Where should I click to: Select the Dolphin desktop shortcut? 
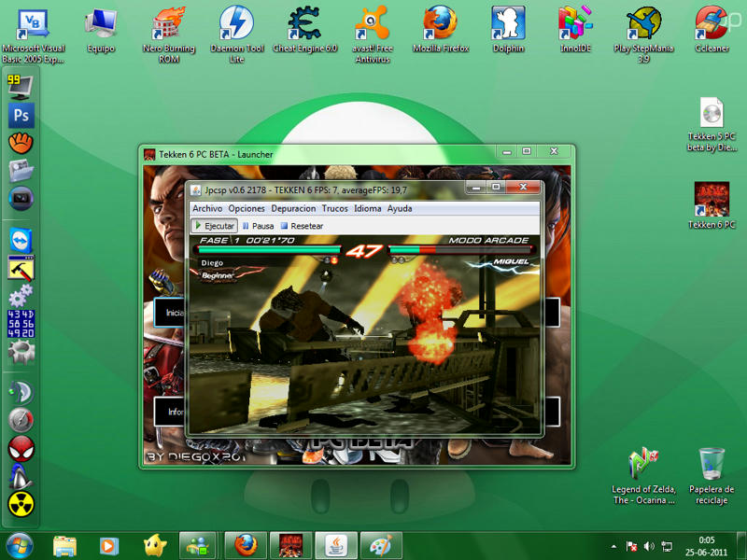click(508, 31)
